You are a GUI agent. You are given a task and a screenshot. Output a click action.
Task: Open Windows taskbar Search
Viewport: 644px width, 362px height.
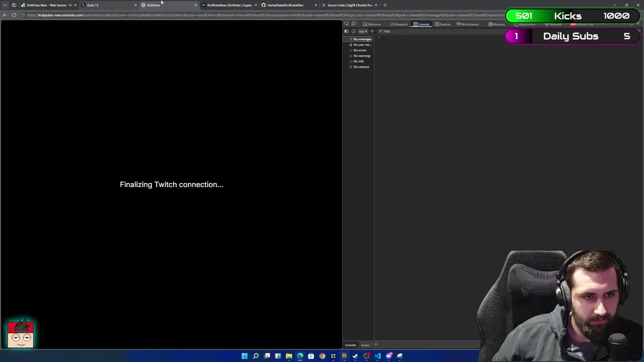[256, 356]
